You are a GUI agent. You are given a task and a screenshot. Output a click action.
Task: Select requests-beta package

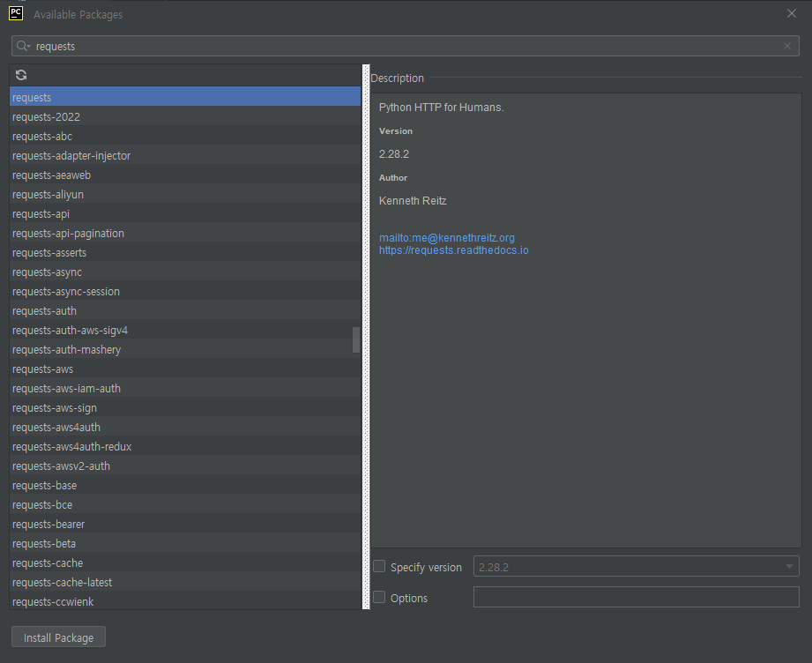[x=185, y=543]
